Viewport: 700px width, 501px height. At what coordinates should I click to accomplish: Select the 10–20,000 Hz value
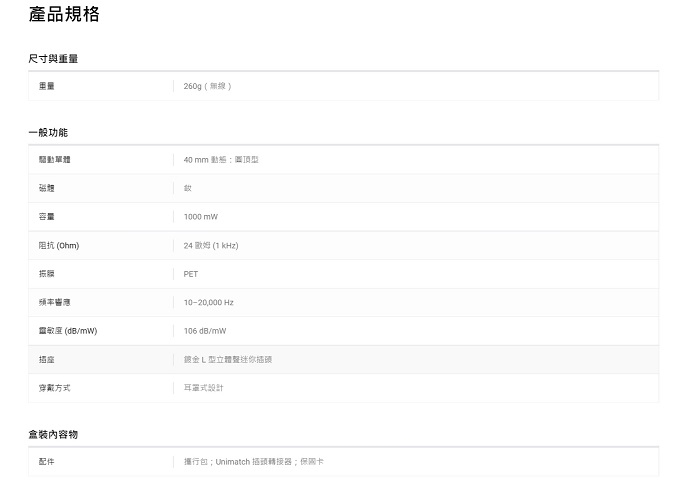(209, 302)
